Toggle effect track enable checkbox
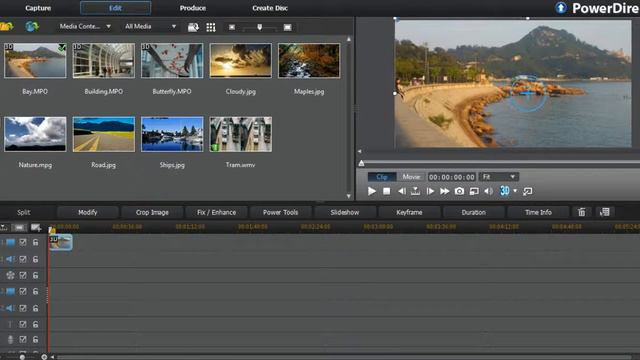This screenshot has height=360, width=640. (x=23, y=275)
